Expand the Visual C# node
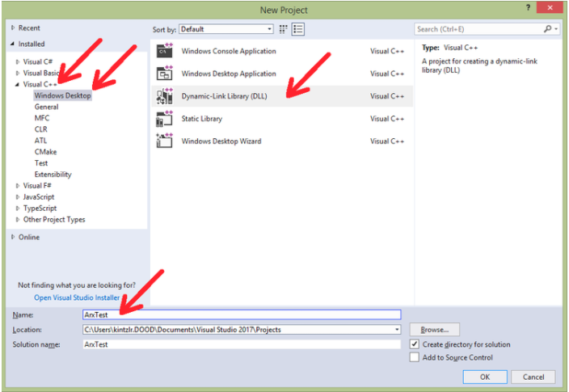Viewport: 569px width, 392px height. 18,61
